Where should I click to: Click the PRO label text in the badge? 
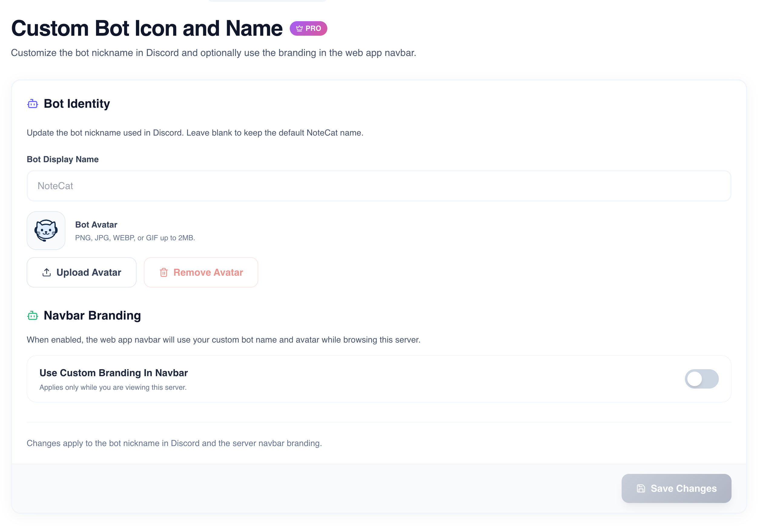click(x=313, y=28)
